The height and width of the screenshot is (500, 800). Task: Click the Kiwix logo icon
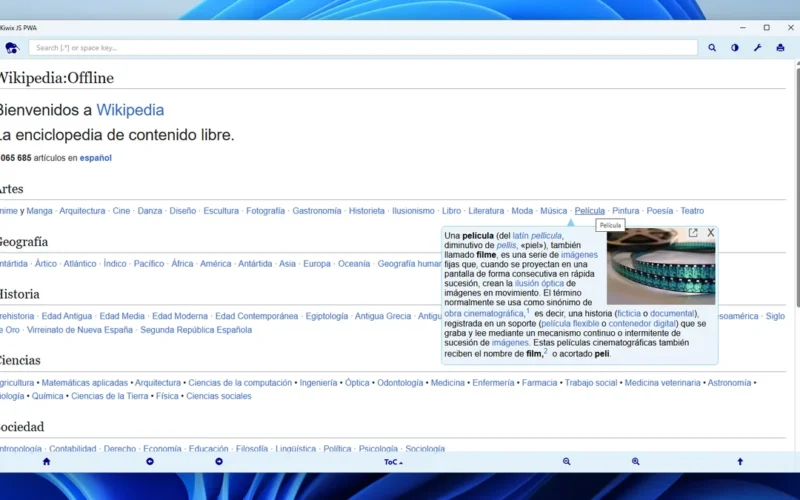12,48
